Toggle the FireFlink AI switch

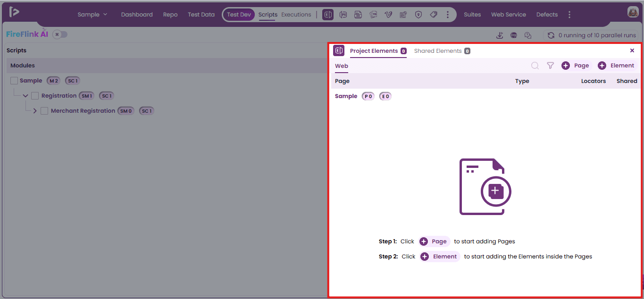coord(60,34)
